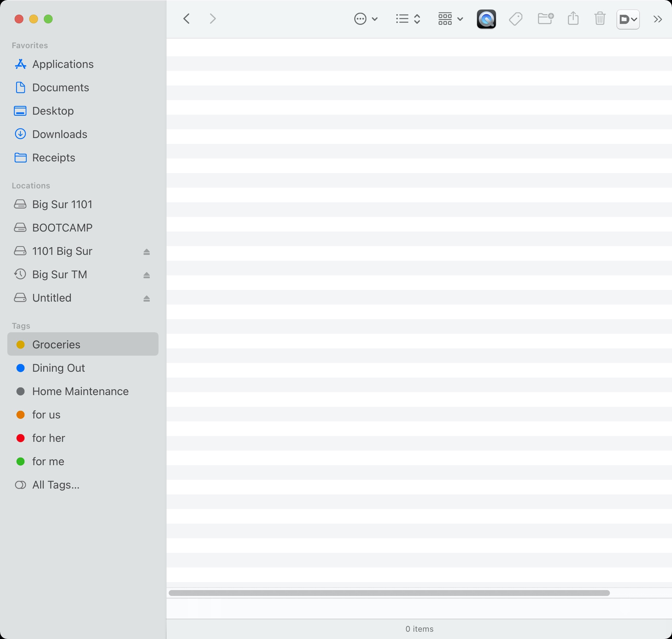Click the Share toolbar icon
This screenshot has width=672, height=639.
(573, 18)
